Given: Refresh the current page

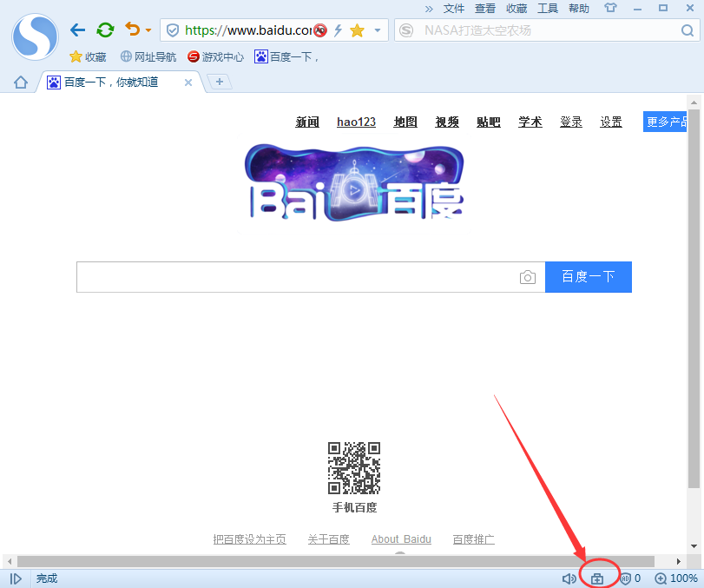Looking at the screenshot, I should [104, 29].
